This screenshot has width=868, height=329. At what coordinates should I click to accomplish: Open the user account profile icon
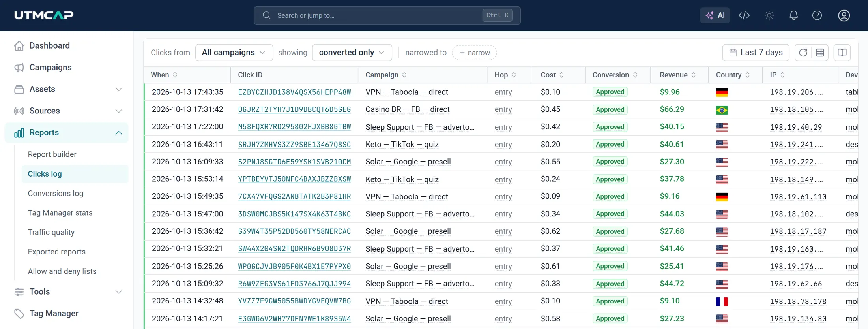coord(844,15)
